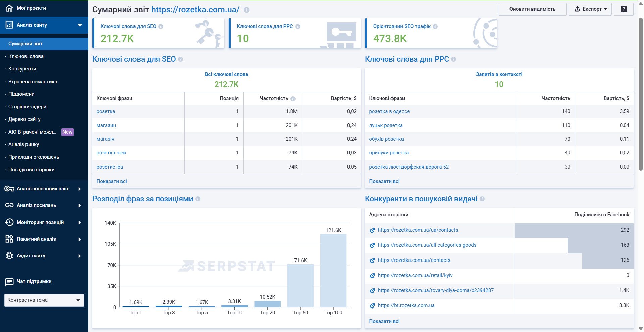Select Дерево сайту sidebar item

(x=24, y=119)
